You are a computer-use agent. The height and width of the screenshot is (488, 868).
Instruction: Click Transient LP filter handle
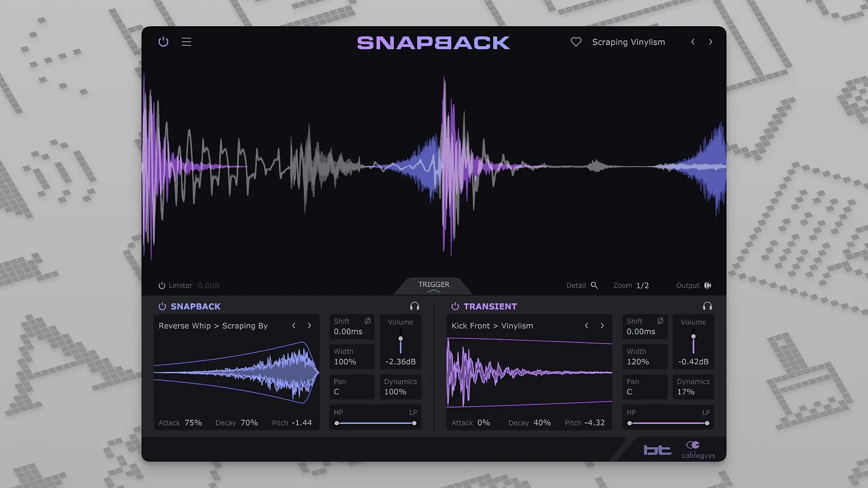point(707,423)
